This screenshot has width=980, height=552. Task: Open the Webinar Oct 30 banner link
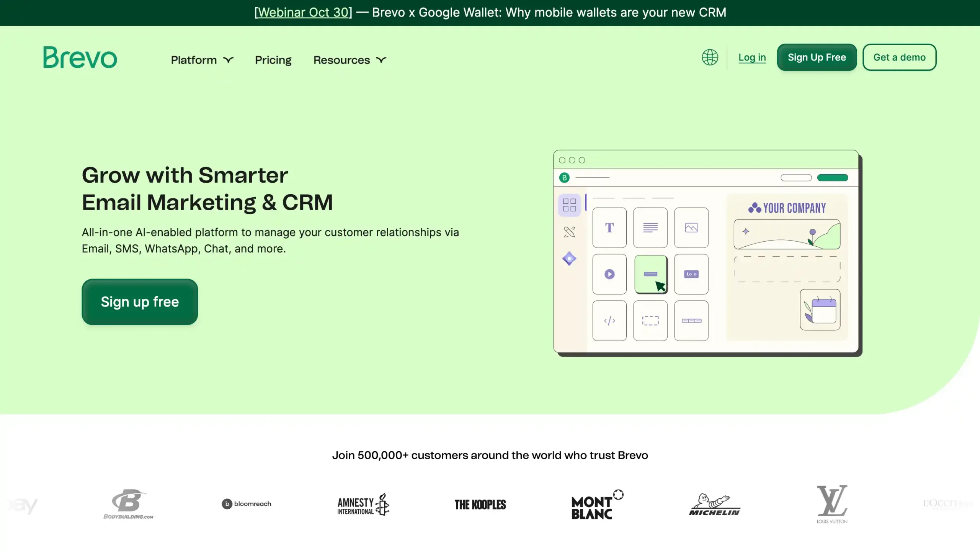[303, 12]
